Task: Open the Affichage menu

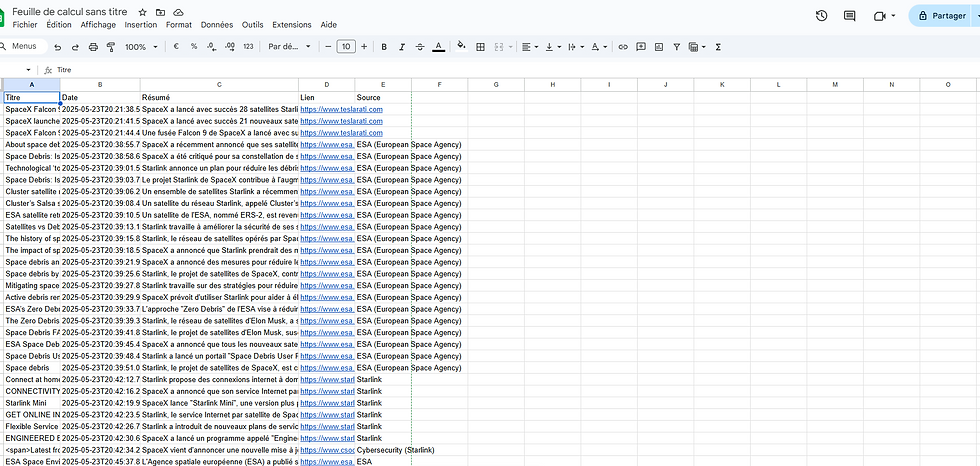Action: click(x=98, y=25)
